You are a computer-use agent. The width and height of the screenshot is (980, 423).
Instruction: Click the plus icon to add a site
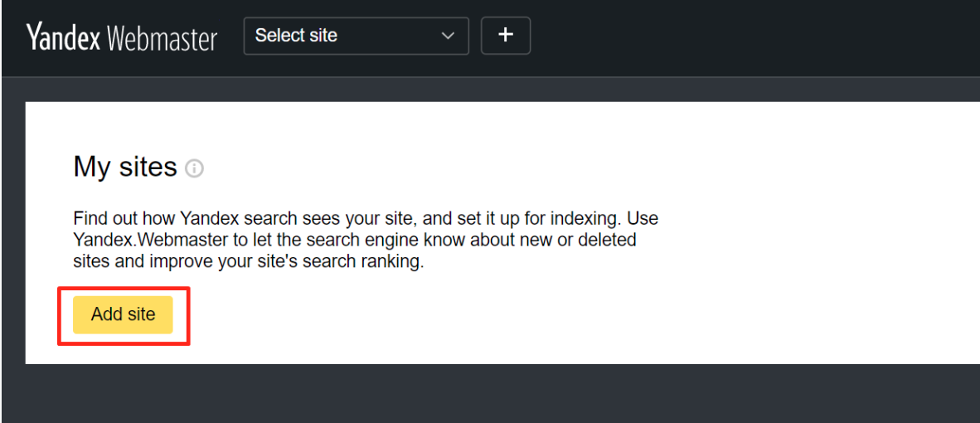506,36
